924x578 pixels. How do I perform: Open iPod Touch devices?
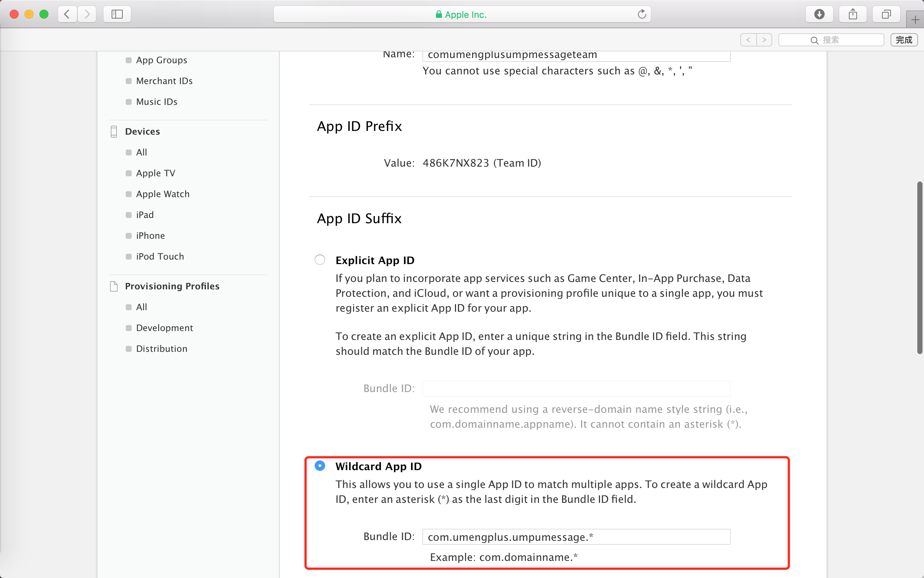tap(160, 257)
